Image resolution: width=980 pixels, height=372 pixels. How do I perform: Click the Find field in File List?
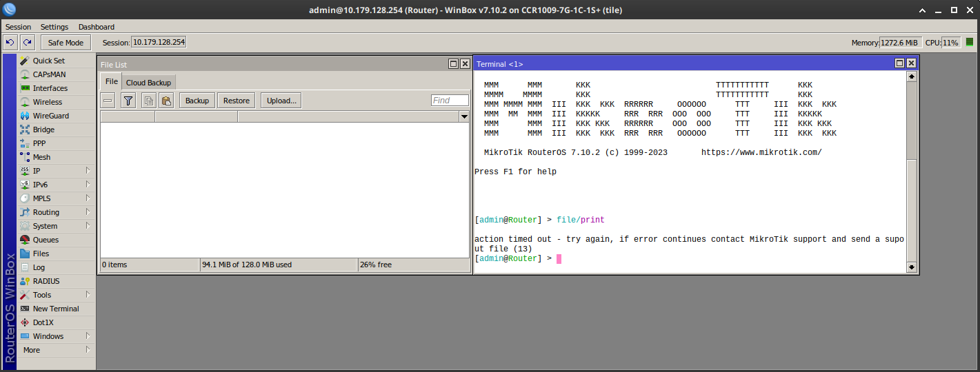(450, 101)
